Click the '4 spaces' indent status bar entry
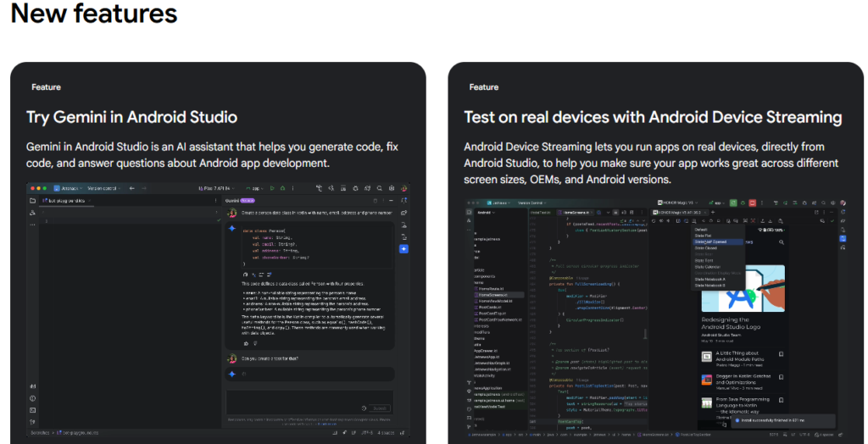 click(386, 432)
